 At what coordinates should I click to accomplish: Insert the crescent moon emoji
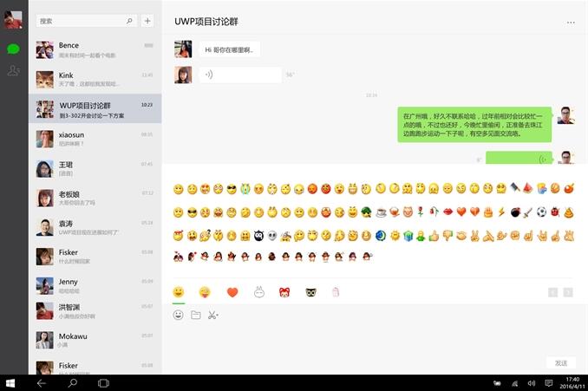380,236
